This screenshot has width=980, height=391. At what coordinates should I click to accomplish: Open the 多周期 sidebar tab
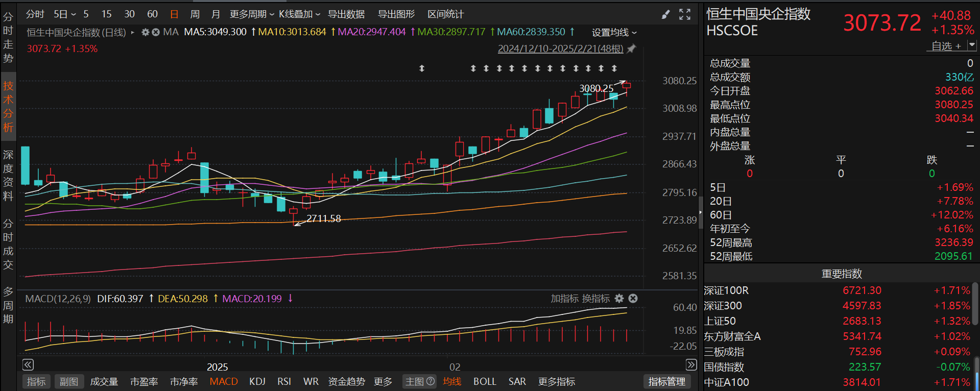8,305
